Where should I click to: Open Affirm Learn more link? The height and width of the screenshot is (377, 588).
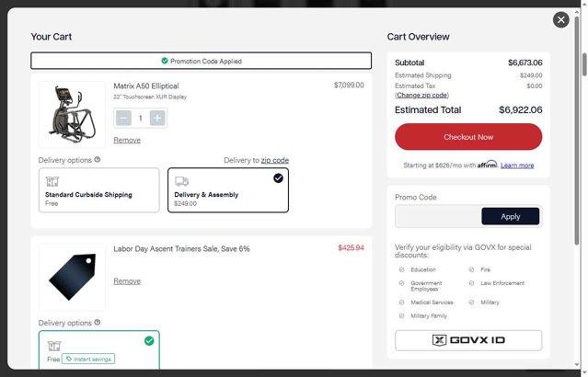tap(517, 166)
